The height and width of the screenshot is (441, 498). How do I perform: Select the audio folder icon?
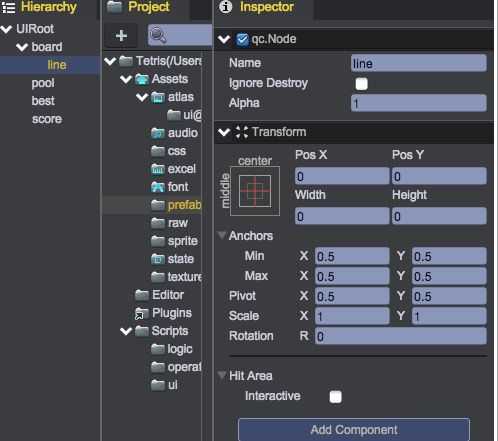click(158, 133)
